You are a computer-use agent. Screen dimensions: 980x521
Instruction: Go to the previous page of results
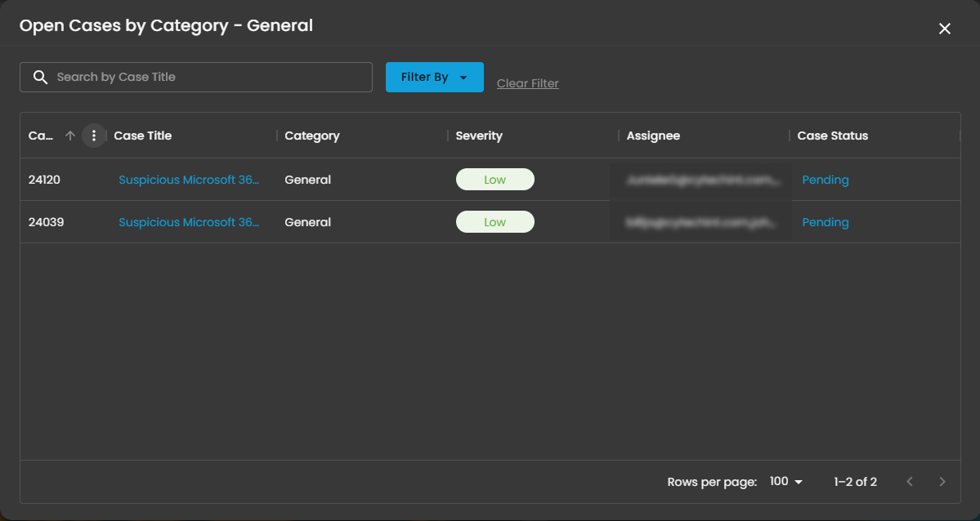click(910, 482)
